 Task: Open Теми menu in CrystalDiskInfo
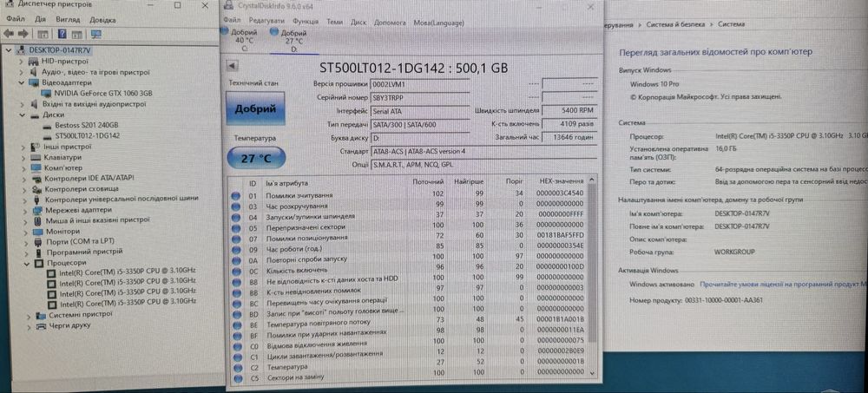point(334,23)
